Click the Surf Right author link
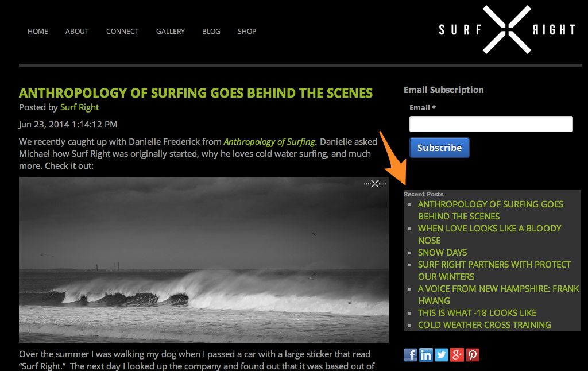This screenshot has height=371, width=588. [x=79, y=107]
